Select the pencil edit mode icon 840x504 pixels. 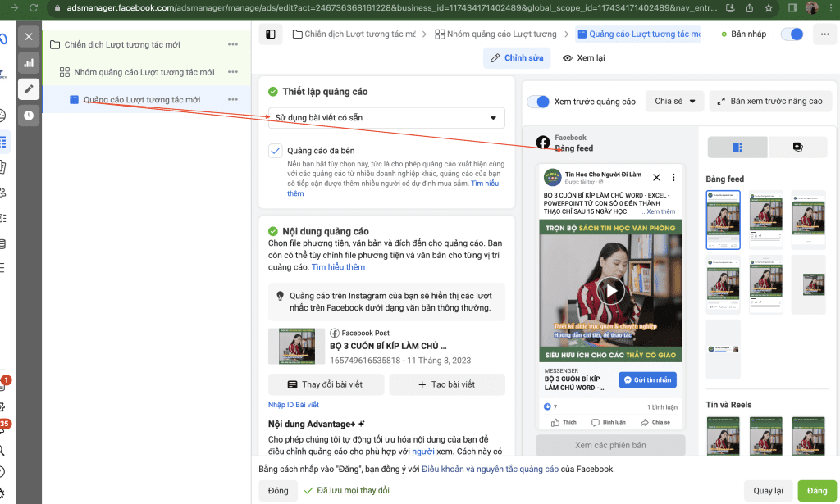29,89
